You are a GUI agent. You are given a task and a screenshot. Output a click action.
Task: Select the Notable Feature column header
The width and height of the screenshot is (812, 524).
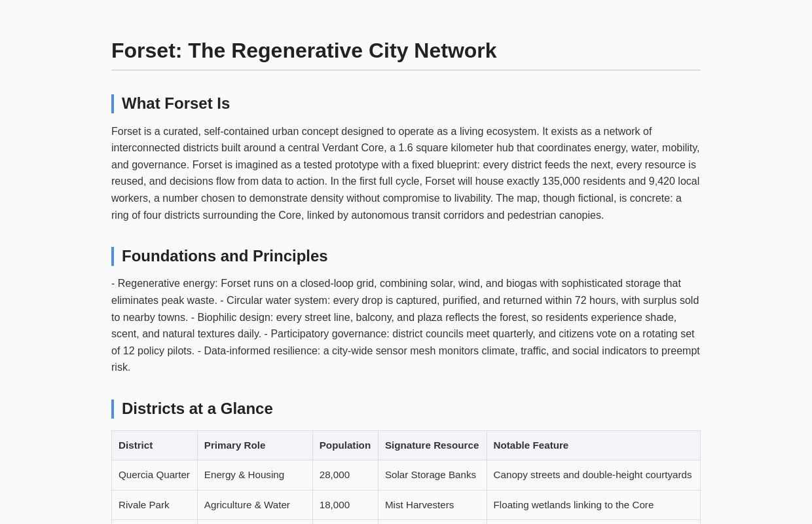click(530, 445)
